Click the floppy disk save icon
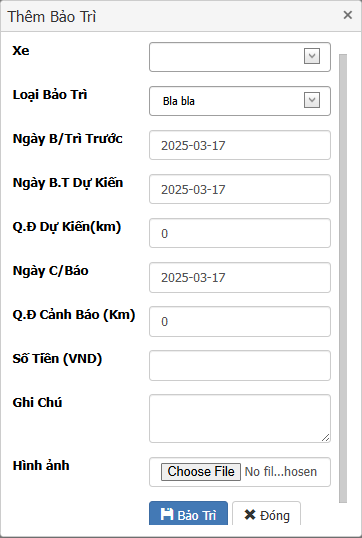Viewport: 362px width, 538px height. (x=167, y=514)
